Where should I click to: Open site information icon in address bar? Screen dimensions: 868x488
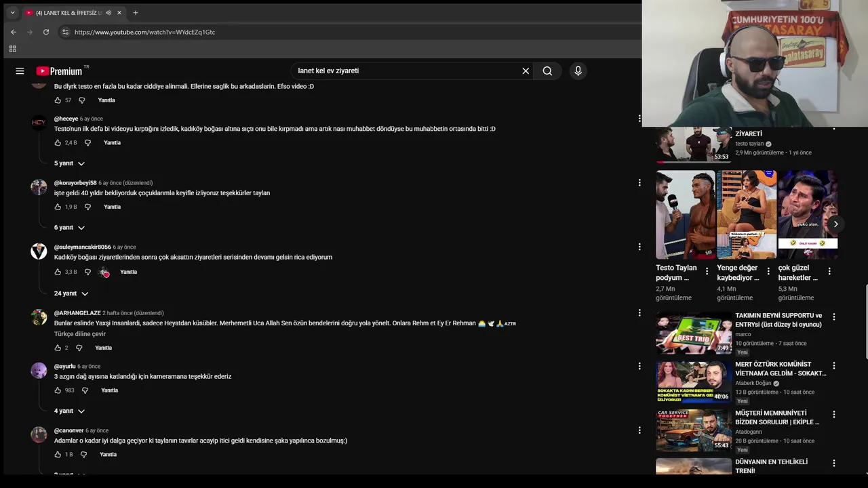point(65,32)
